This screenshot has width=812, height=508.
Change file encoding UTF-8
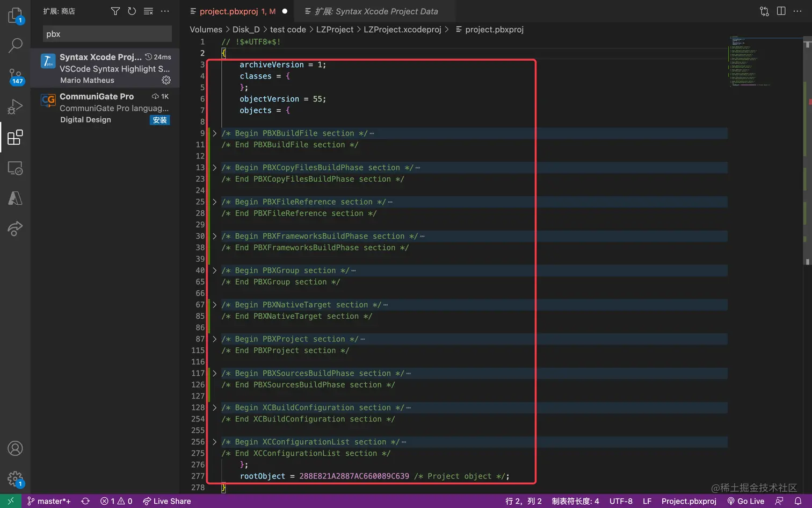tap(621, 501)
